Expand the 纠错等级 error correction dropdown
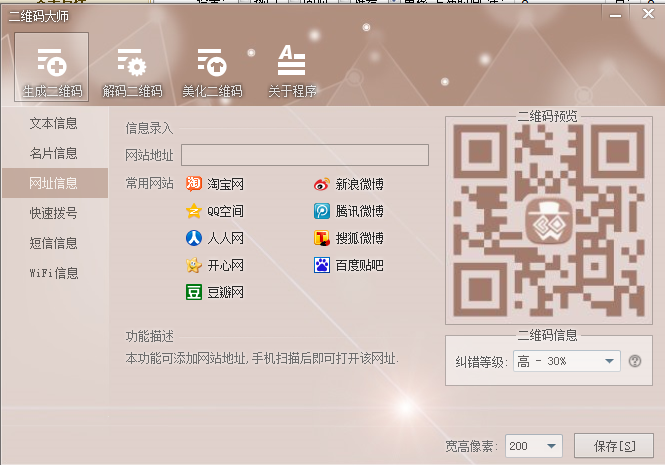 coord(609,362)
